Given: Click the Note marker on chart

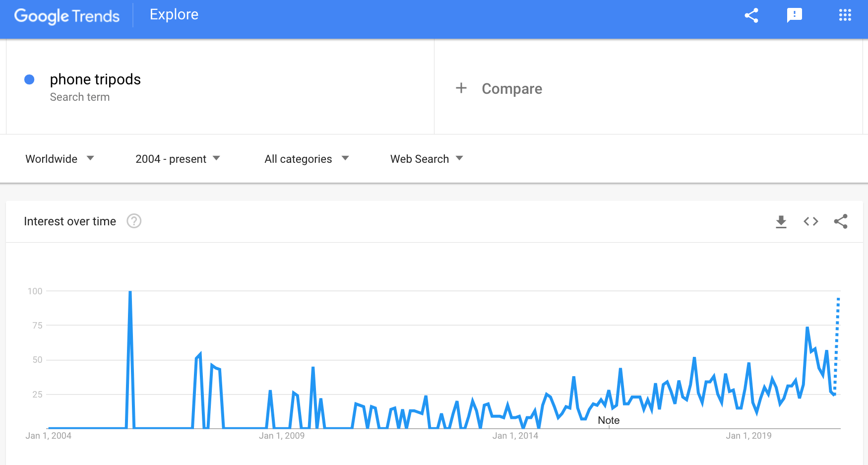Looking at the screenshot, I should click(609, 420).
